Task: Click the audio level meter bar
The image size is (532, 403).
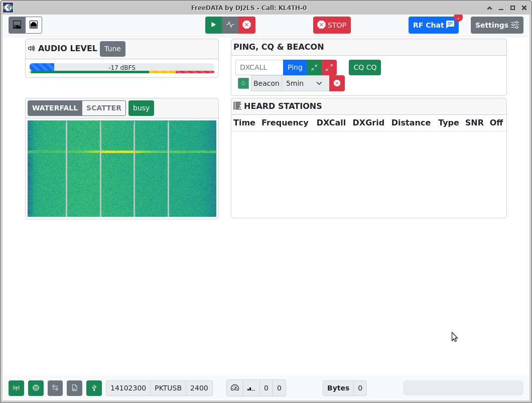Action: pyautogui.click(x=122, y=68)
